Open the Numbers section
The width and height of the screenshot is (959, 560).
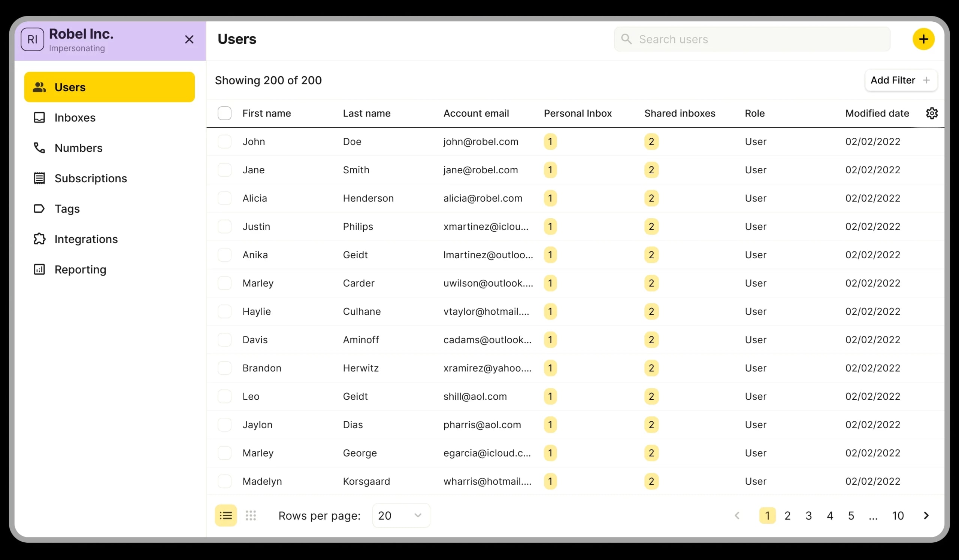pyautogui.click(x=109, y=148)
